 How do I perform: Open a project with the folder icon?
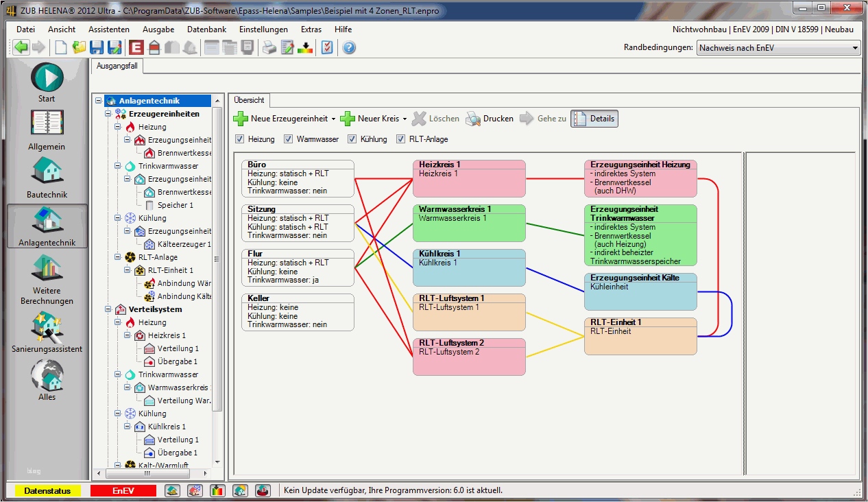coord(79,47)
